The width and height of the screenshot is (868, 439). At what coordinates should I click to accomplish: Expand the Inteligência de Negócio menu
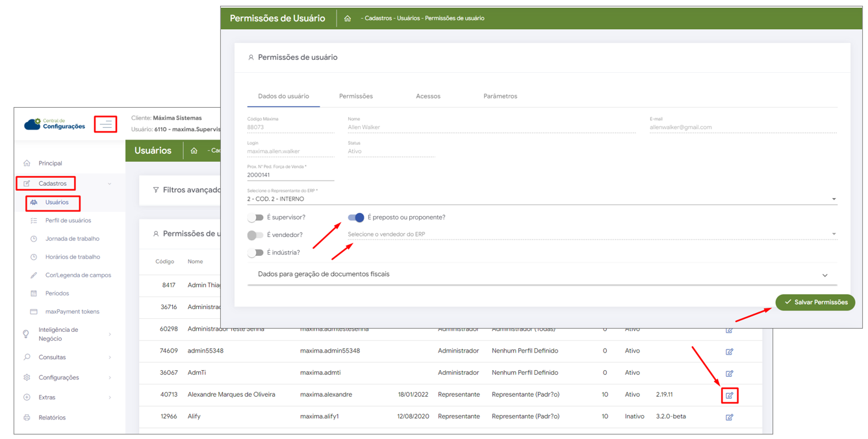[58, 334]
